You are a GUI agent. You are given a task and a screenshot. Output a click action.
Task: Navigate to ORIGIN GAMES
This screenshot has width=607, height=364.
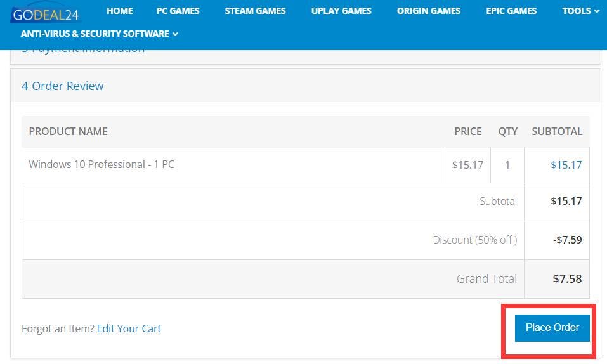pos(428,11)
